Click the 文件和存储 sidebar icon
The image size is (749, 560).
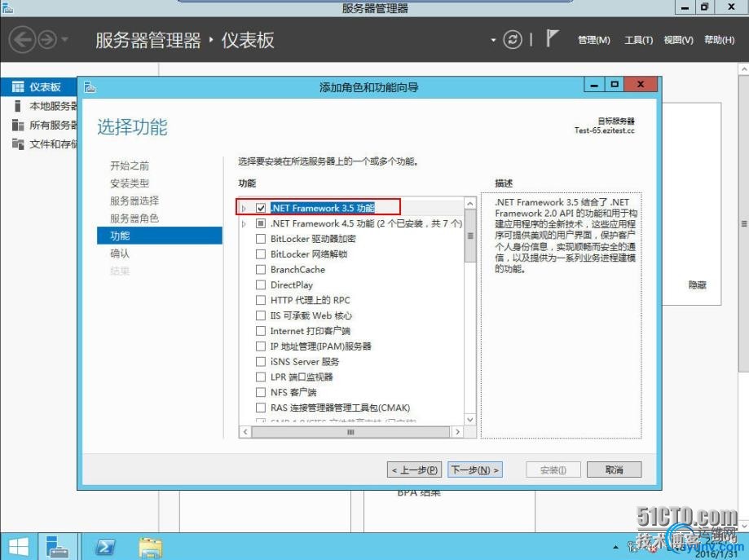pos(18,143)
